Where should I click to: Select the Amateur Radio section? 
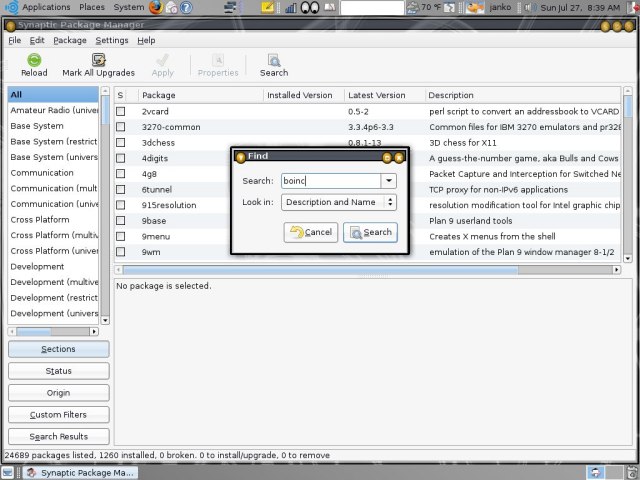[x=53, y=110]
